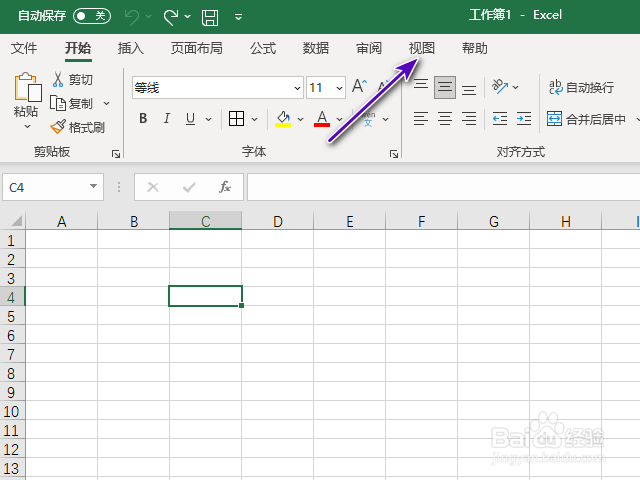Click inside the formula bar input

[x=443, y=187]
